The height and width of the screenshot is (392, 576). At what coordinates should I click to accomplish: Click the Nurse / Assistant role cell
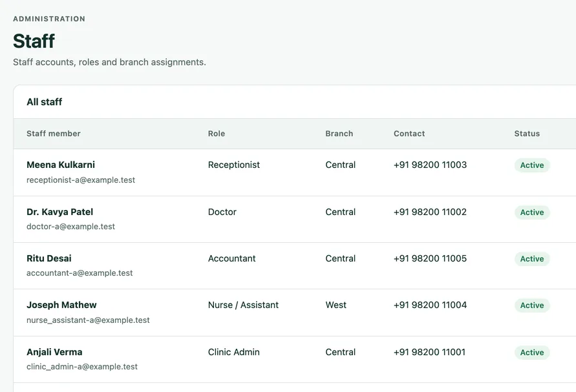[x=243, y=305]
